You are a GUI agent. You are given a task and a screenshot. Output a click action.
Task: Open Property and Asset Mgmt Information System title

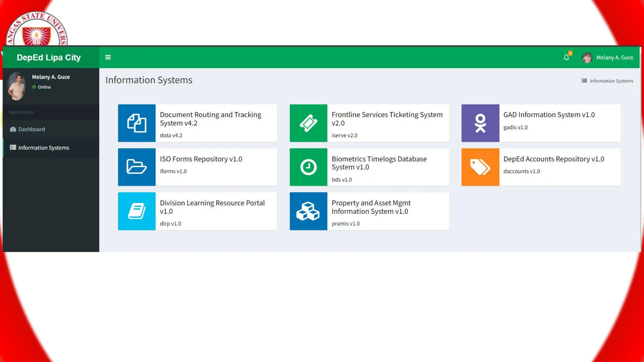pos(371,207)
